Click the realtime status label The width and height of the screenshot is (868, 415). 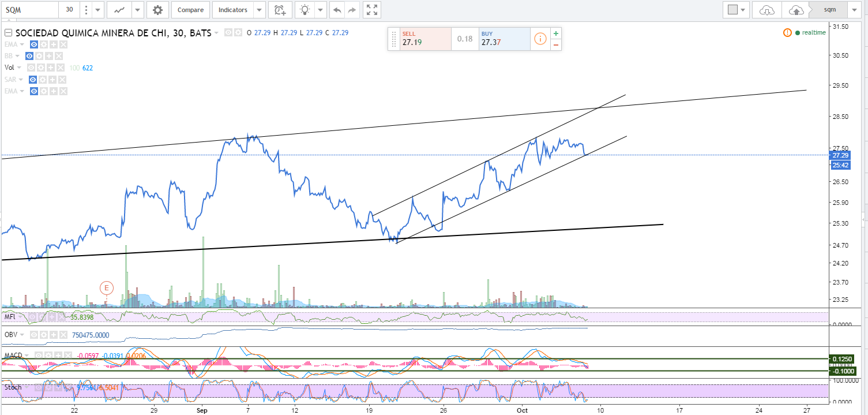[x=814, y=32]
